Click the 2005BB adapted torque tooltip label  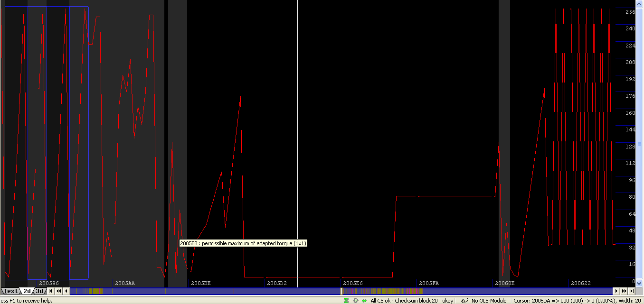click(x=243, y=243)
